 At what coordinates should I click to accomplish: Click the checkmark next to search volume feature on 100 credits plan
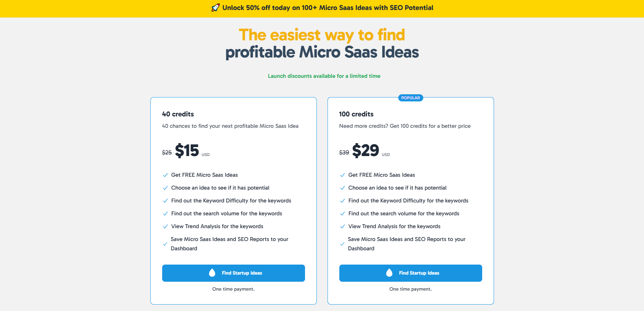tap(342, 214)
